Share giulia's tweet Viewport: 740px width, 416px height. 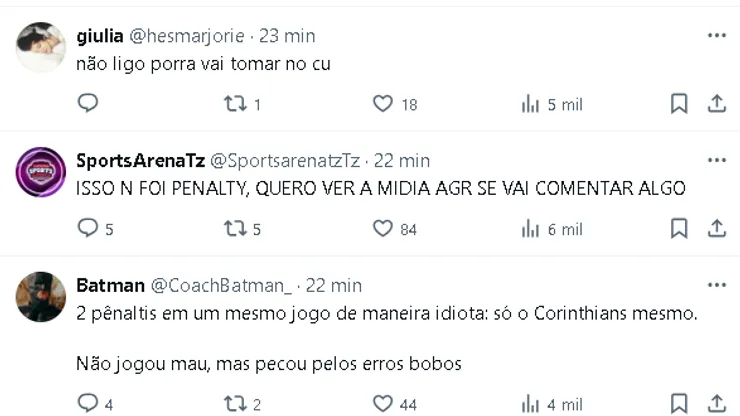point(717,104)
